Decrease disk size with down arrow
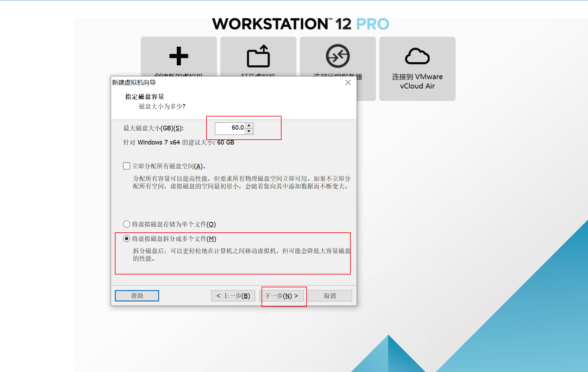 249,131
